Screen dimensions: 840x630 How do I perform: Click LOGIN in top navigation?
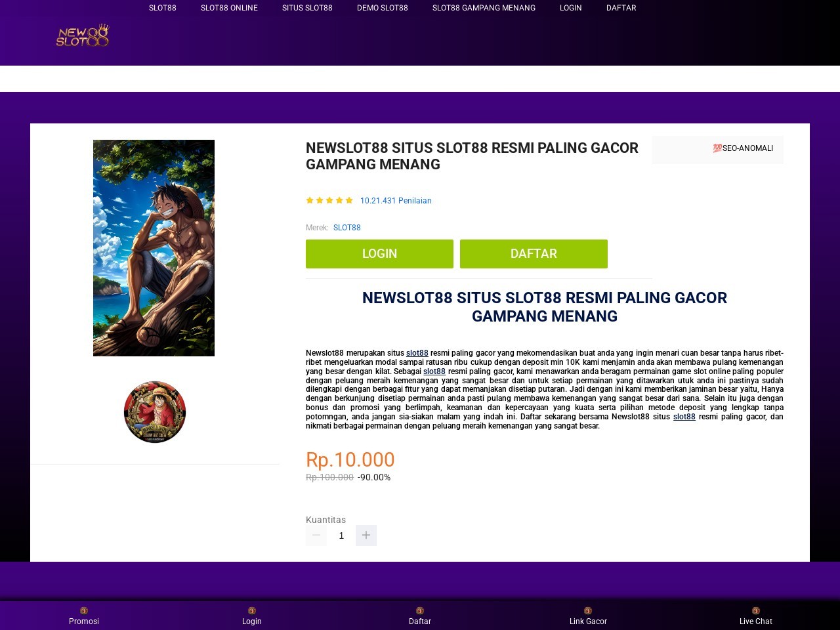click(x=571, y=8)
